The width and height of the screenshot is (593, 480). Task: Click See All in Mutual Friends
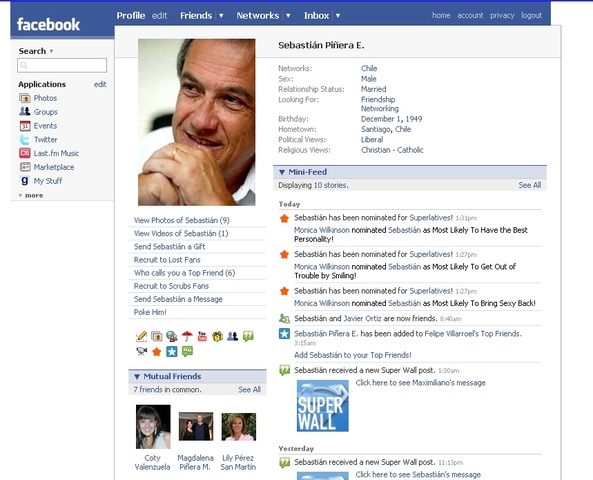click(x=249, y=389)
